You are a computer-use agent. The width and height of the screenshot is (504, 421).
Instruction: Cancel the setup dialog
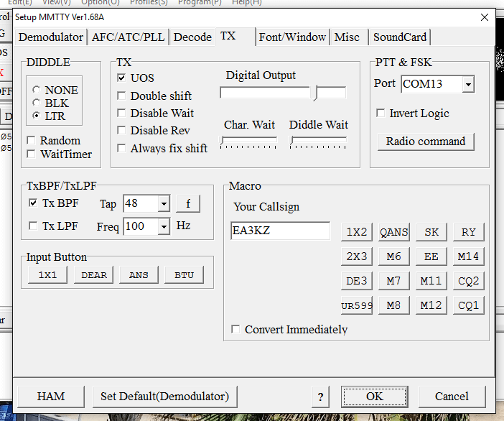pyautogui.click(x=452, y=397)
